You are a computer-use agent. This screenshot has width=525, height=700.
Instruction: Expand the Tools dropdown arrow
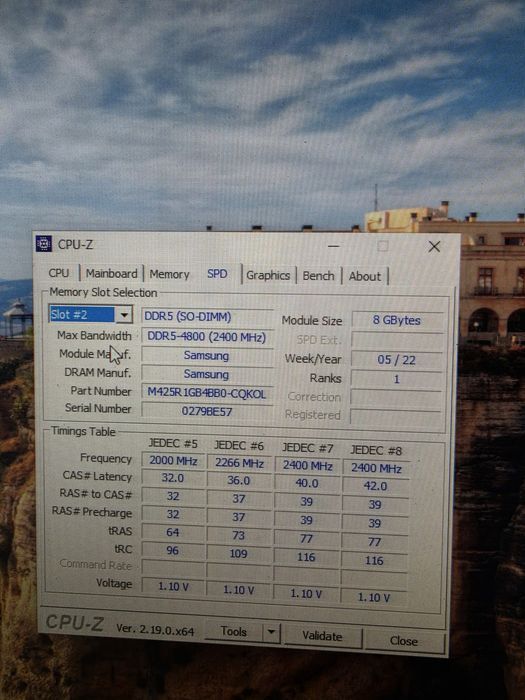pyautogui.click(x=271, y=633)
